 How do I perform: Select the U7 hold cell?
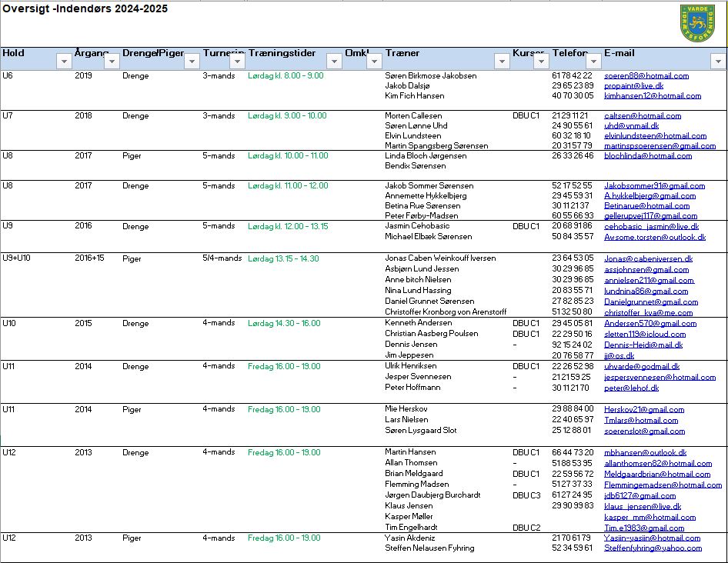click(x=8, y=115)
